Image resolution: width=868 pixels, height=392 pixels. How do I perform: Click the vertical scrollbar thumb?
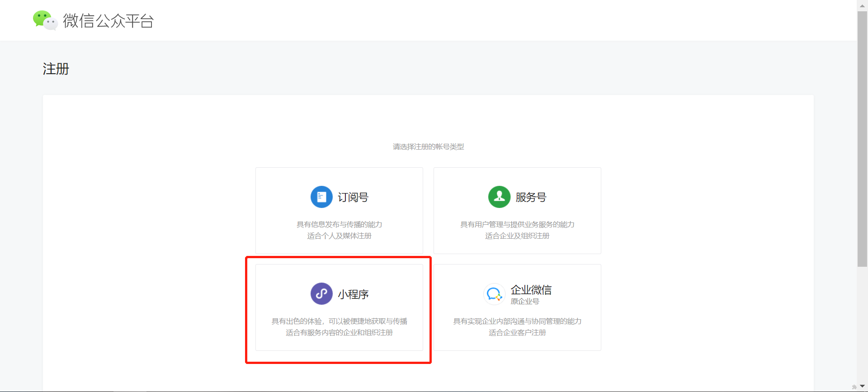(862, 136)
